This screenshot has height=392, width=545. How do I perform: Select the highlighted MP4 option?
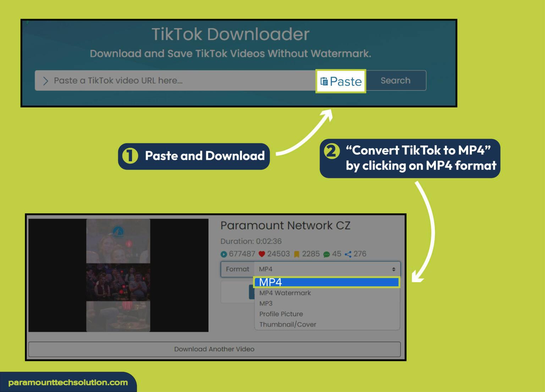click(326, 282)
